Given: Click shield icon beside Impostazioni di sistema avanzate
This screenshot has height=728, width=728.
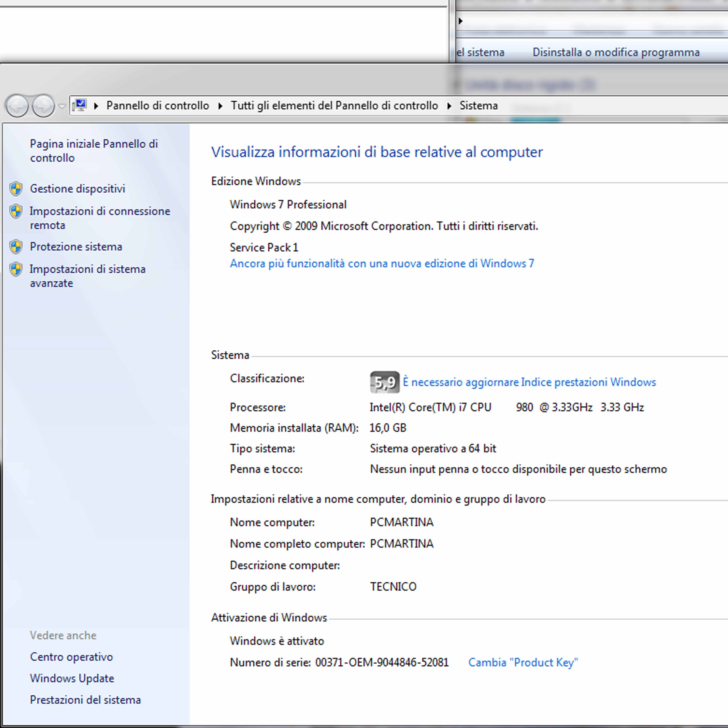Looking at the screenshot, I should click(16, 269).
